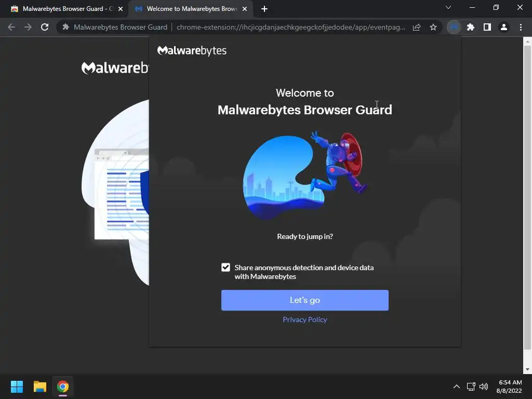Close the Malwarebytes Browser Guard store tab
This screenshot has width=532, height=399.
[121, 9]
